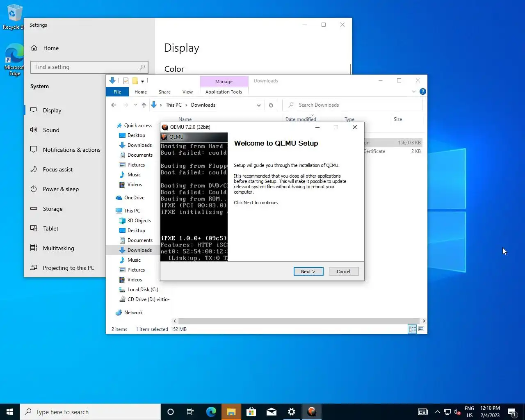The width and height of the screenshot is (525, 420).
Task: Open Task View on taskbar
Action: pyautogui.click(x=190, y=412)
